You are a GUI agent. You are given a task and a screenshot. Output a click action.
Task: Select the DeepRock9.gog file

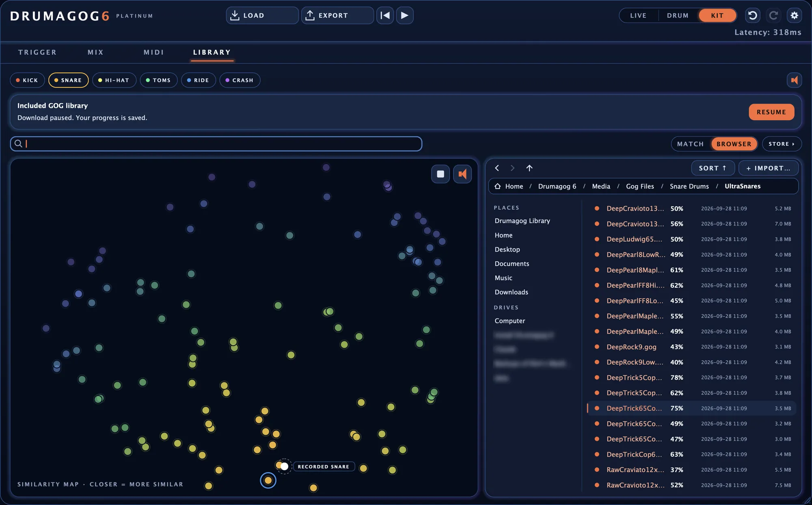pos(691,347)
